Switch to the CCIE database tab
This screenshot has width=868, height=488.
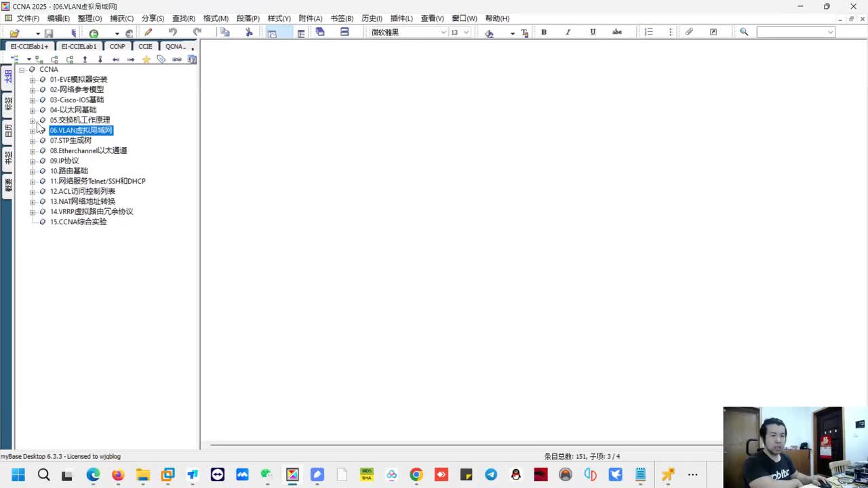tap(145, 47)
